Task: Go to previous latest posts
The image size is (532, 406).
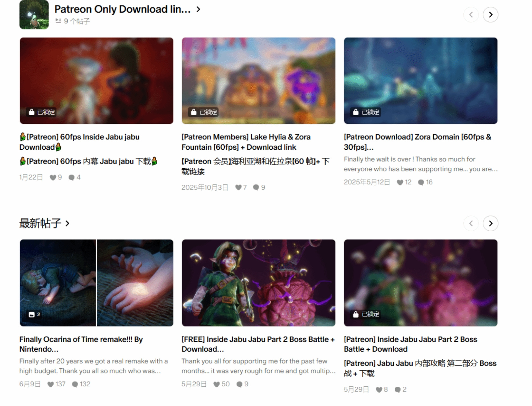Action: pos(471,223)
